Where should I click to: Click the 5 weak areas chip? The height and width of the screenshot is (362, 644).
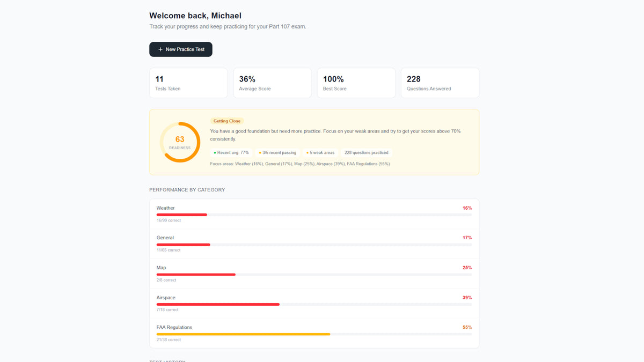click(x=320, y=153)
